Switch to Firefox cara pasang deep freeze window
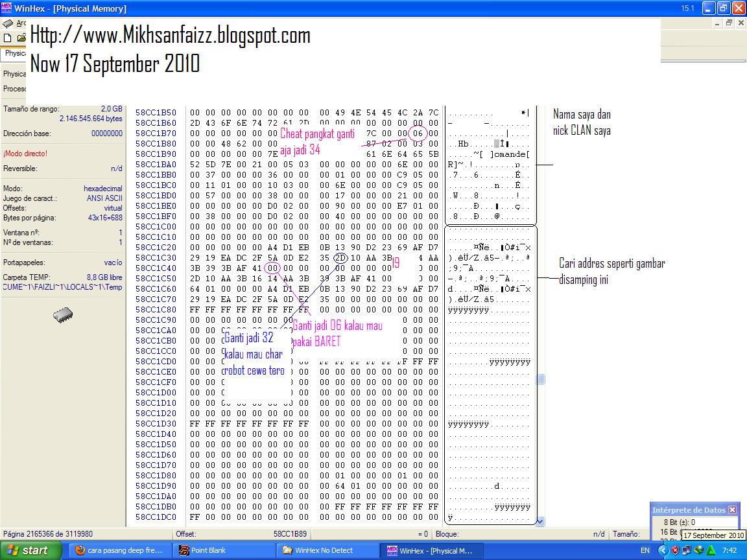The width and height of the screenshot is (747, 560). coord(121,550)
